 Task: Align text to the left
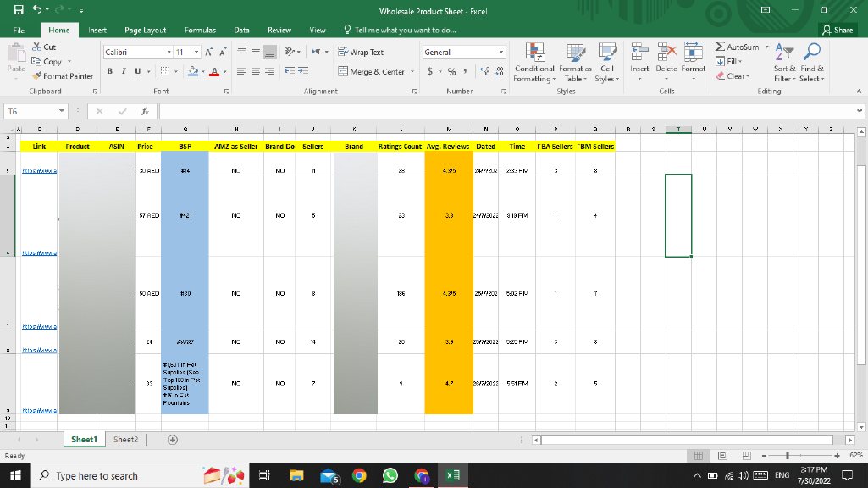[x=241, y=71]
